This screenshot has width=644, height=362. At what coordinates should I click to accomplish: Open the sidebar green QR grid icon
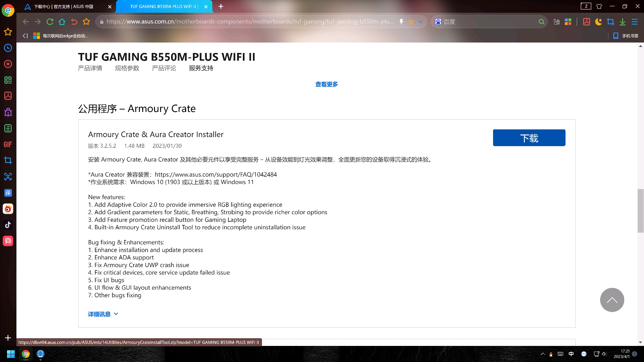coord(8,80)
